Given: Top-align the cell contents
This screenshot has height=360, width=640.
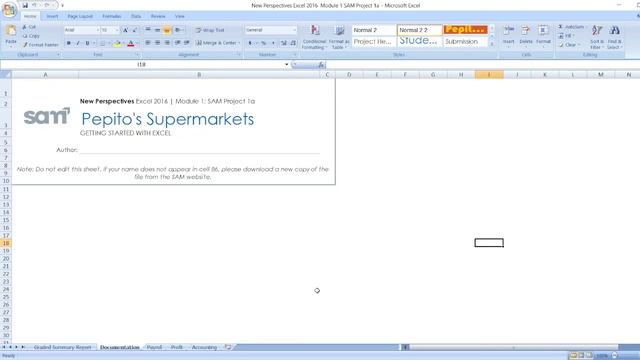Looking at the screenshot, I should [148, 30].
